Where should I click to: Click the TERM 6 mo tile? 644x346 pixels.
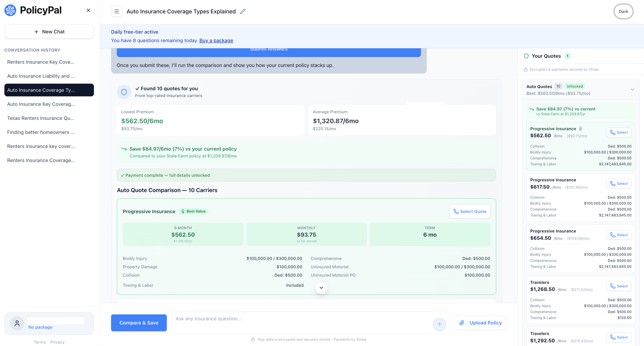(430, 234)
